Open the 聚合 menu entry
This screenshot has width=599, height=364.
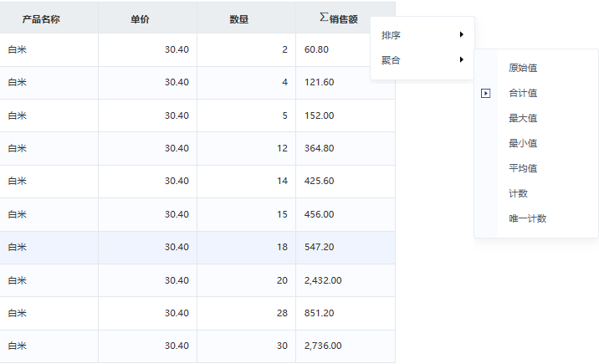point(422,60)
